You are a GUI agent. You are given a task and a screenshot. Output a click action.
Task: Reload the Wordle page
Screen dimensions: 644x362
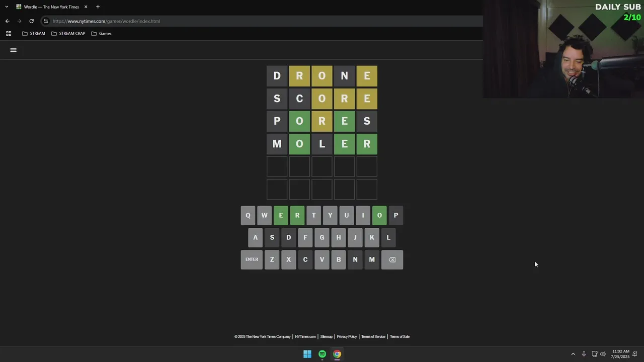click(31, 21)
